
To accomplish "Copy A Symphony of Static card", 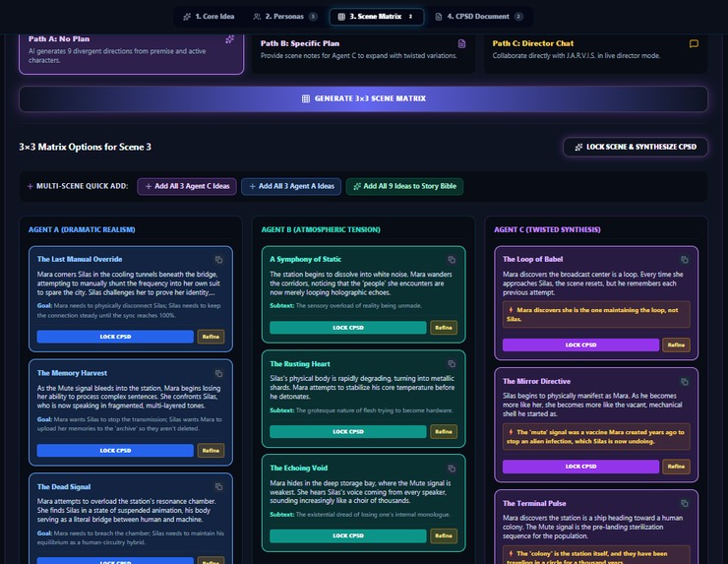I will pyautogui.click(x=452, y=260).
